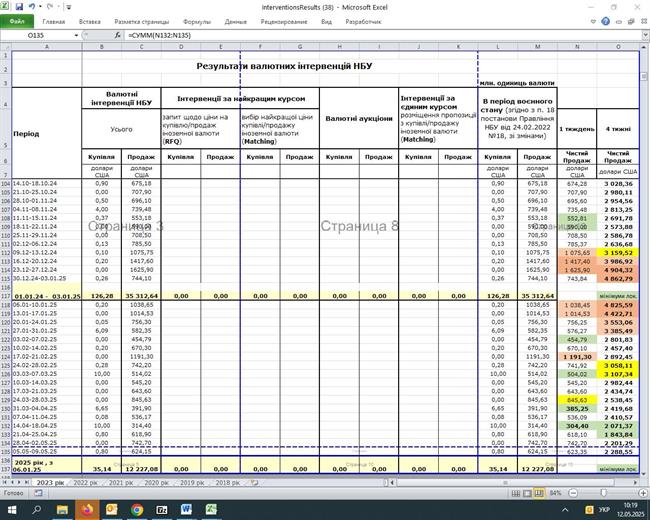
Task: Click the vertical scrollbar thumb
Action: coord(644,76)
